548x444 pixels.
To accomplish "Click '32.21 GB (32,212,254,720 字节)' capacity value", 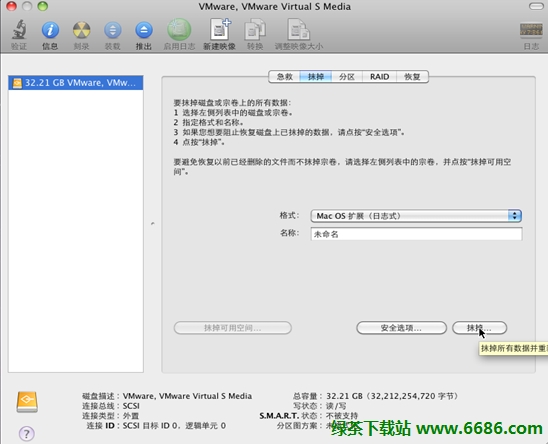I will 392,396.
